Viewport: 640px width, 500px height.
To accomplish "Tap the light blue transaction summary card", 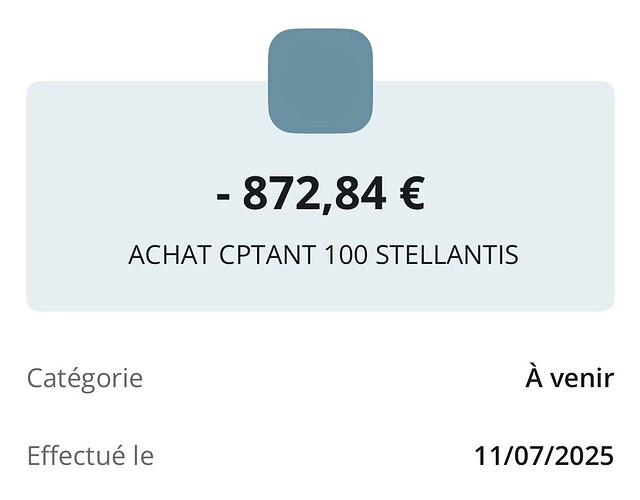I will pyautogui.click(x=320, y=196).
